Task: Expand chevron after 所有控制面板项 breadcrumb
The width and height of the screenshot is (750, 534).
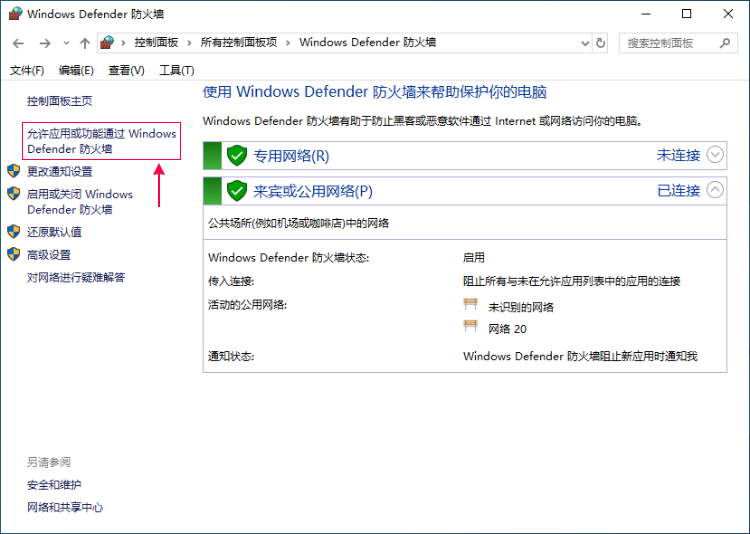Action: tap(288, 43)
